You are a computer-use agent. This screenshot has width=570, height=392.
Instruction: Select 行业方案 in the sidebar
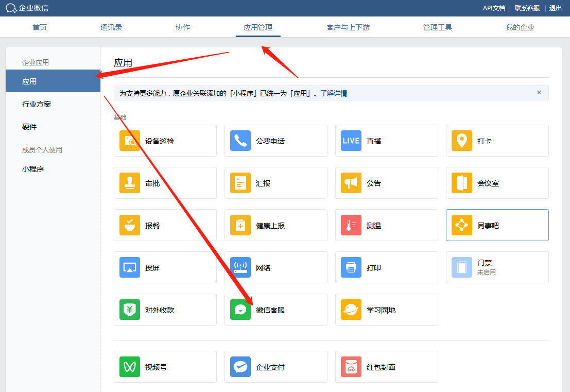[37, 104]
